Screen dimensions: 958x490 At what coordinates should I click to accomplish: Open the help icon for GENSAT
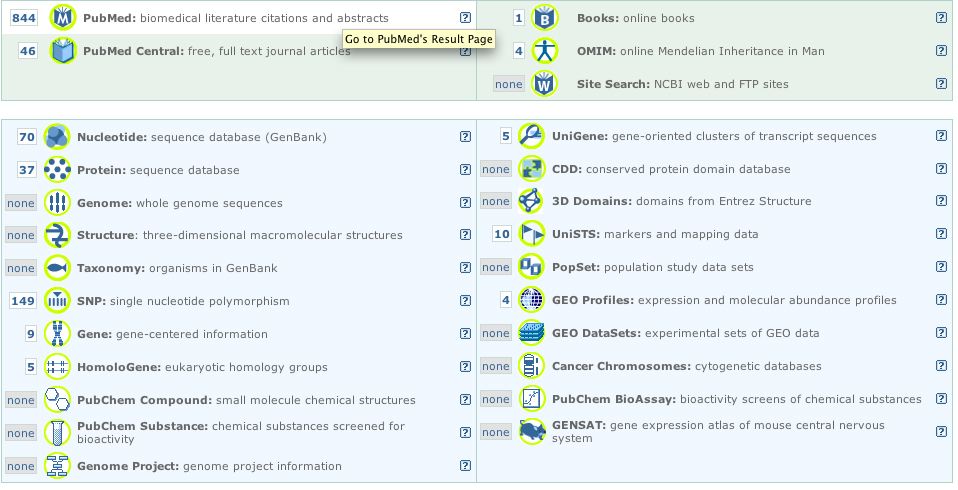[x=942, y=431]
